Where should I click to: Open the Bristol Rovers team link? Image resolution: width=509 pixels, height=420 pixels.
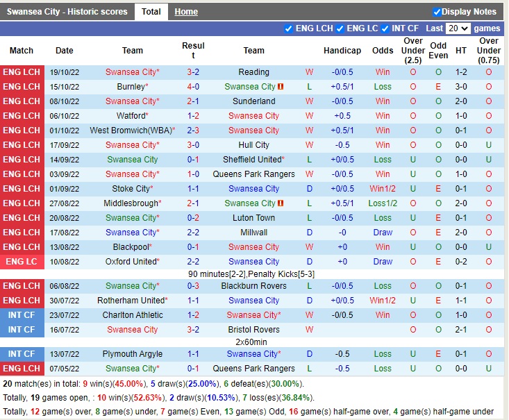click(x=253, y=330)
